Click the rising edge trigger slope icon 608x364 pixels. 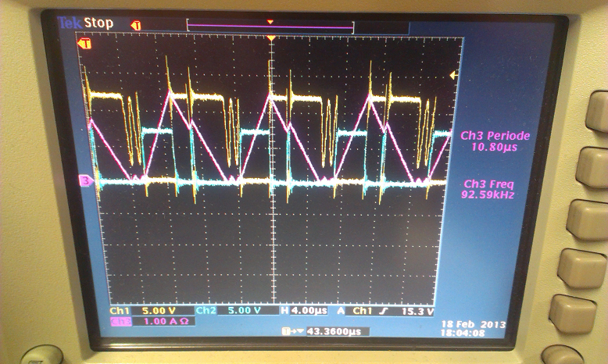point(384,311)
